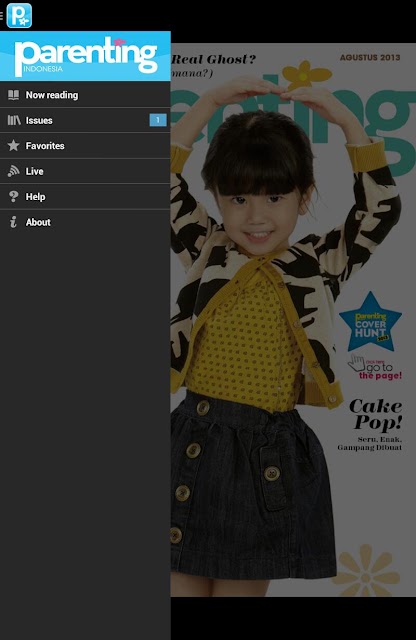Tap the Parenting Indonesia banner logo
This screenshot has height=640, width=416.
[85, 56]
